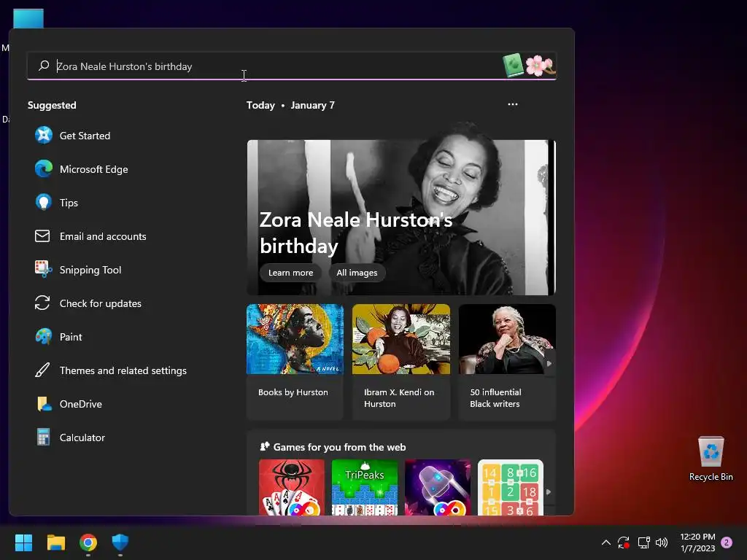Viewport: 747px width, 560px height.
Task: Launch the number puzzle game tile
Action: (x=510, y=487)
